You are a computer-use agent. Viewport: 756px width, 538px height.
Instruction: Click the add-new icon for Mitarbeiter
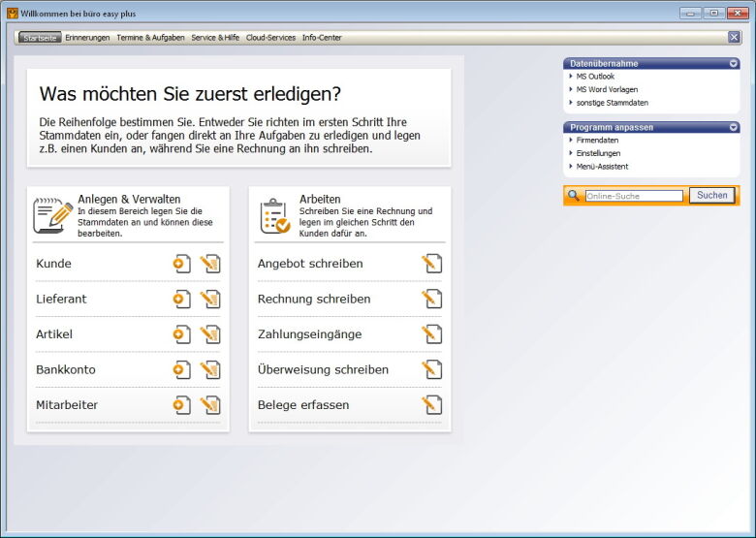(182, 405)
